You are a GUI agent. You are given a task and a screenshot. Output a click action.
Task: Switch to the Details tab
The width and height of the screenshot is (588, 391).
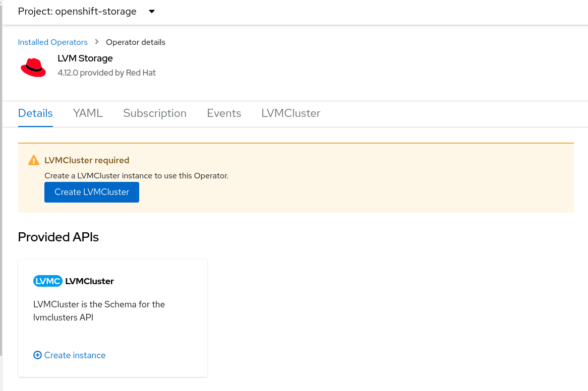click(x=35, y=113)
